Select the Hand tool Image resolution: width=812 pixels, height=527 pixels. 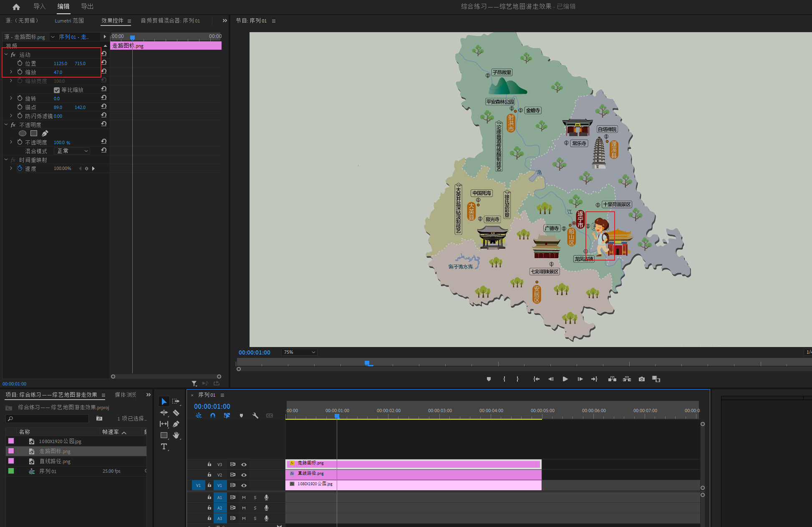tap(176, 435)
